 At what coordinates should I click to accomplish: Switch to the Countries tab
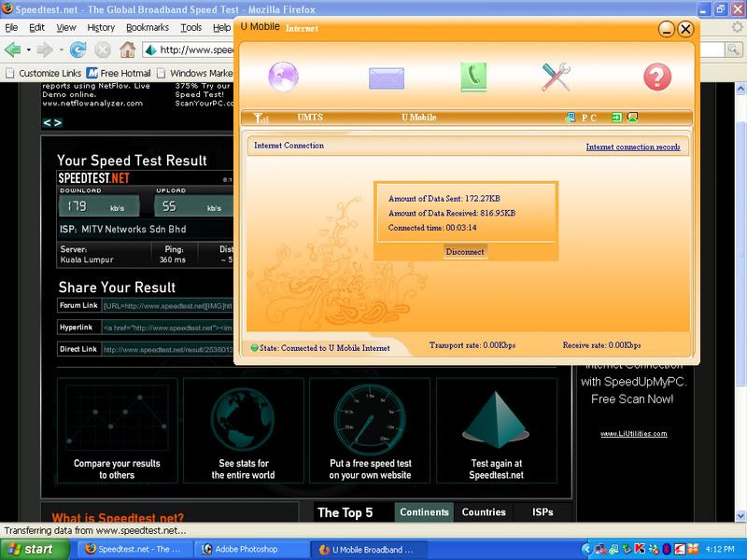pos(484,511)
